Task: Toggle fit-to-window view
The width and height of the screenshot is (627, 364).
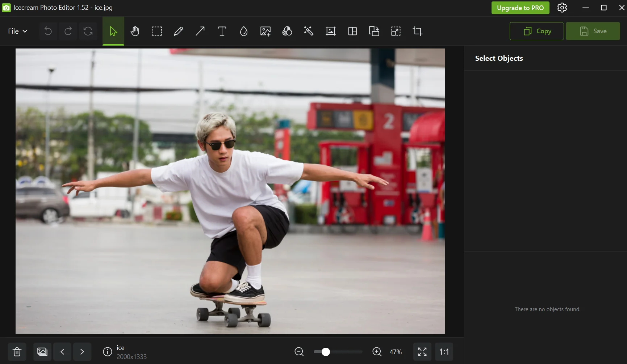Action: (x=422, y=352)
